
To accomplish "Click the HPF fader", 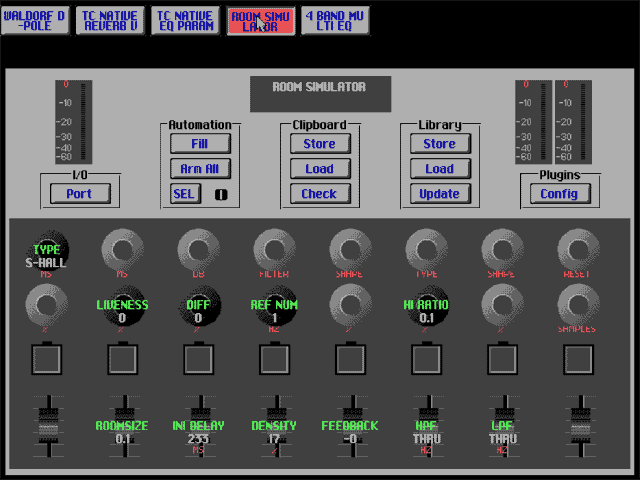I will tap(429, 426).
